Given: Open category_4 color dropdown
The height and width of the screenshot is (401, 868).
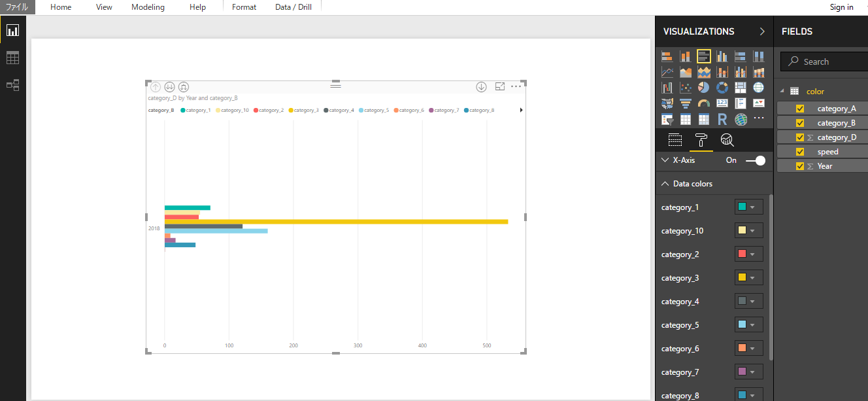Looking at the screenshot, I should (x=749, y=302).
